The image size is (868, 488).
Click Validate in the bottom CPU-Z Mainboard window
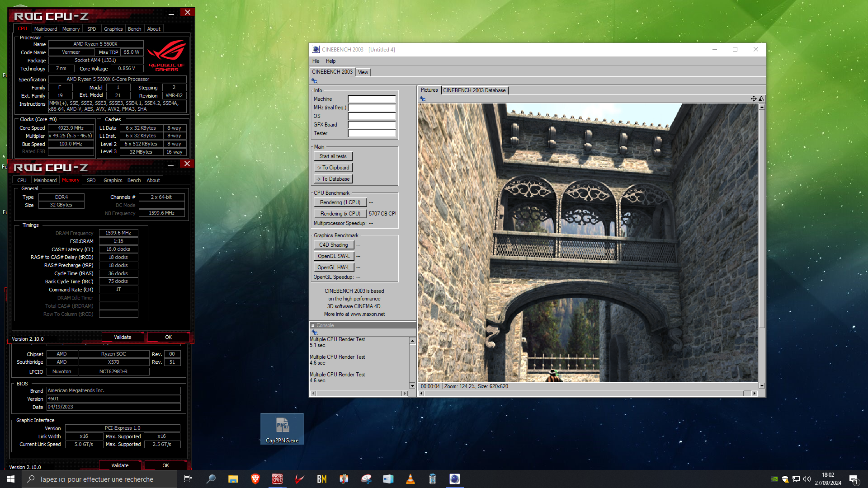click(120, 465)
